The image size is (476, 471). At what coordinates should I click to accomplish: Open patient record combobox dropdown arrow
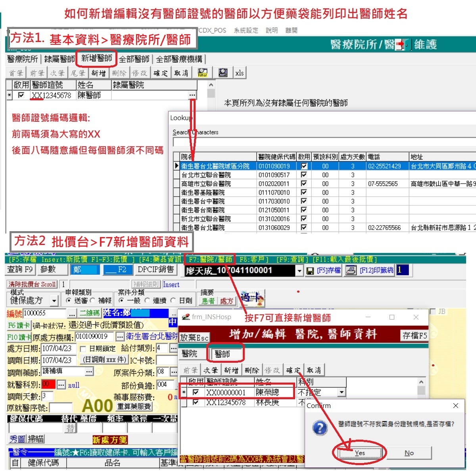(x=299, y=271)
